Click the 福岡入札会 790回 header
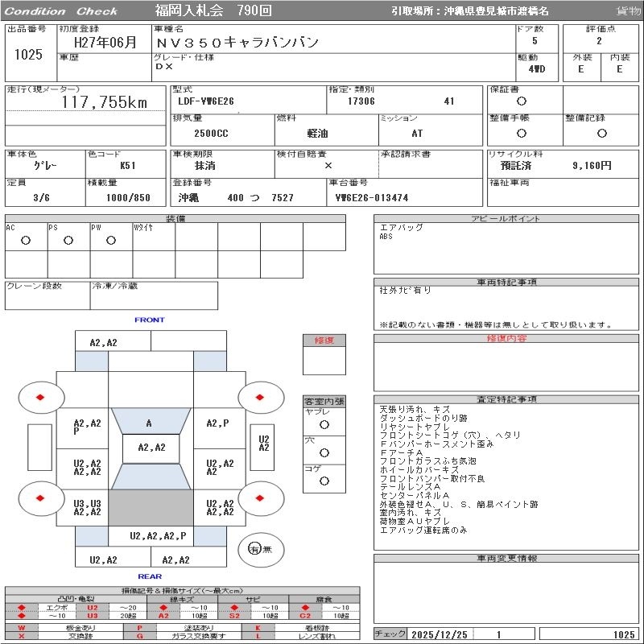Screen dimensions: 644x644 point(213,10)
